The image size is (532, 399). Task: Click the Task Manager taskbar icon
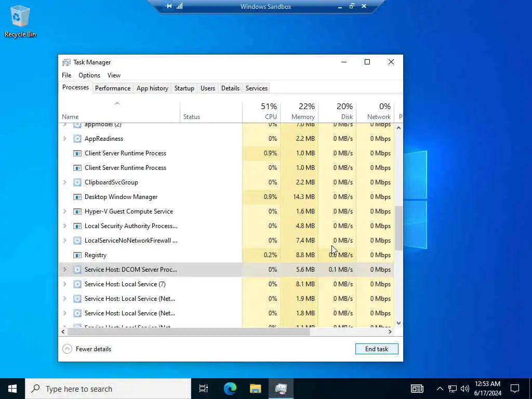coord(281,389)
